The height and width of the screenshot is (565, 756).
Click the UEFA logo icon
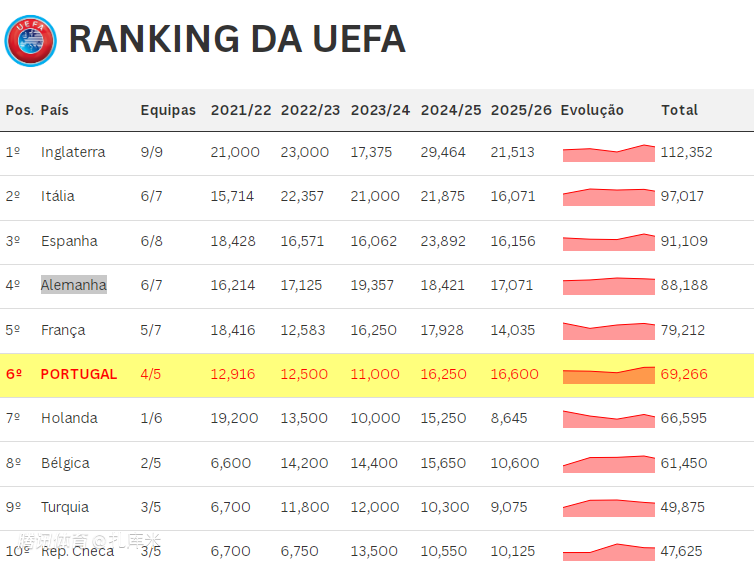point(31,40)
